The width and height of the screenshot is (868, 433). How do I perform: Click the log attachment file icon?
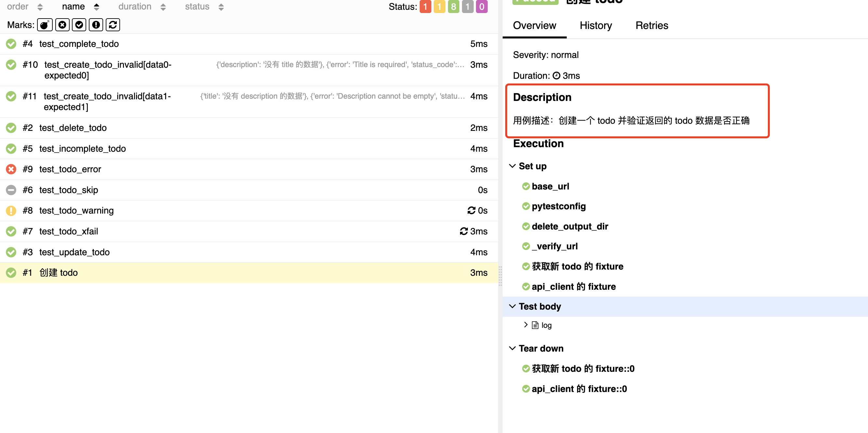[535, 325]
